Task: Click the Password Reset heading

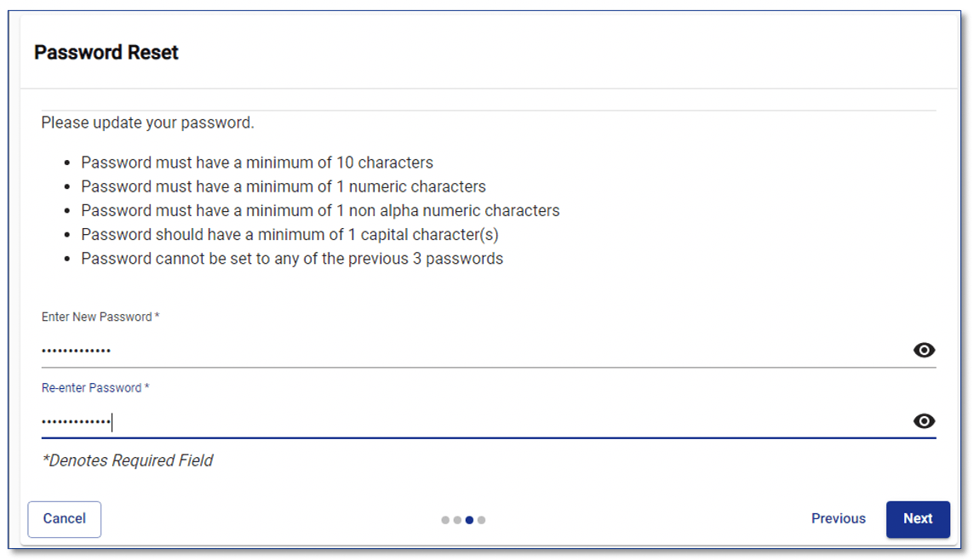Action: [x=106, y=53]
